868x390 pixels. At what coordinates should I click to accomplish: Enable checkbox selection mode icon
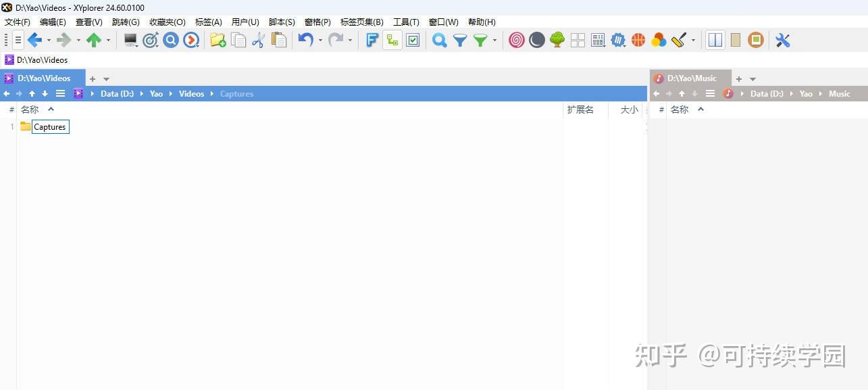coord(413,40)
